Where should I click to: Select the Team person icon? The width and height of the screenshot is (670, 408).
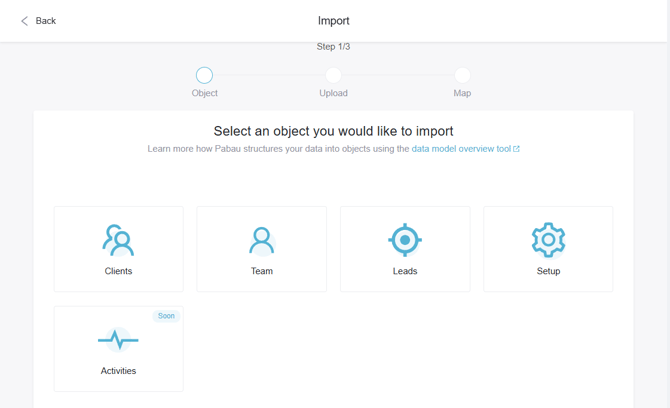pos(262,241)
